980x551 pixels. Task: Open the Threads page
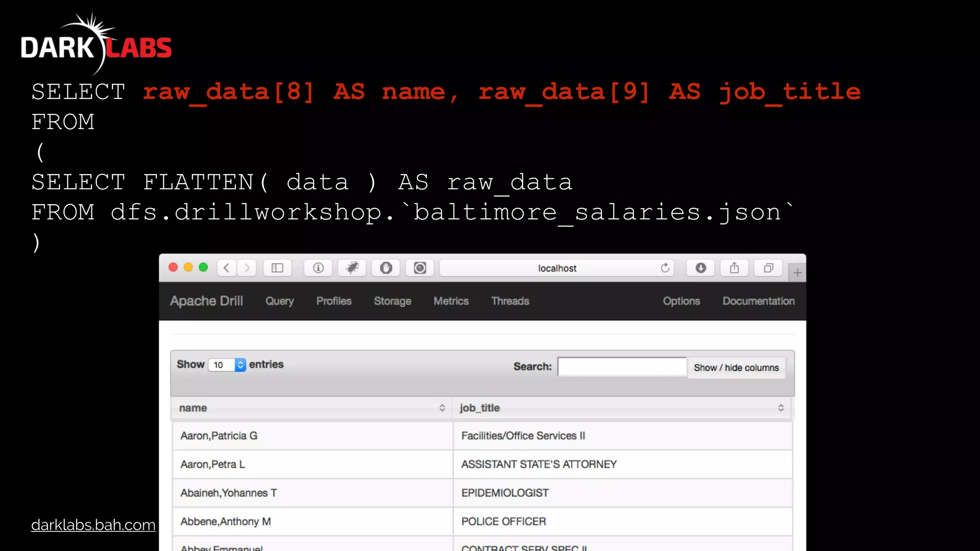510,301
